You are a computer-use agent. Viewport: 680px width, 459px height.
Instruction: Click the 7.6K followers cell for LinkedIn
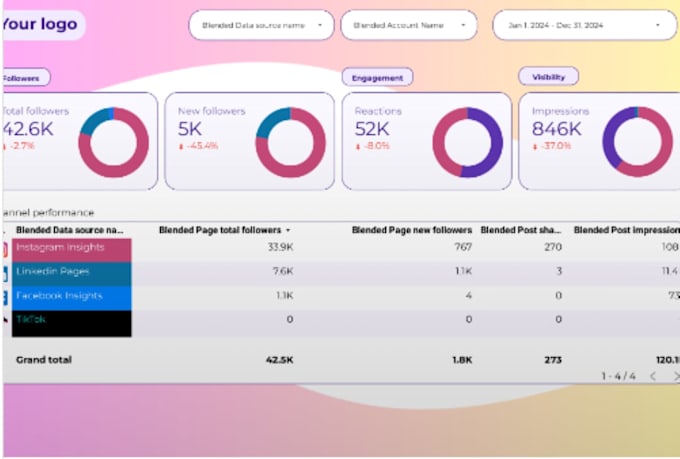[283, 271]
